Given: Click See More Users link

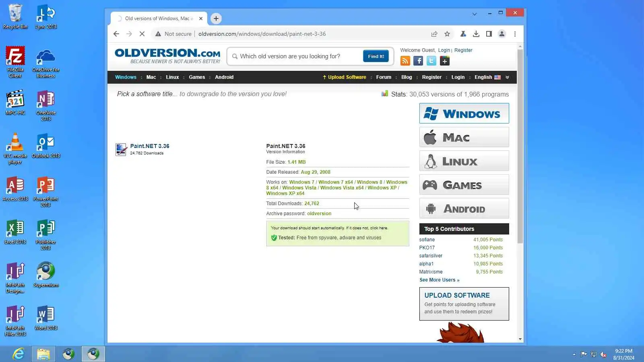Looking at the screenshot, I should [439, 280].
